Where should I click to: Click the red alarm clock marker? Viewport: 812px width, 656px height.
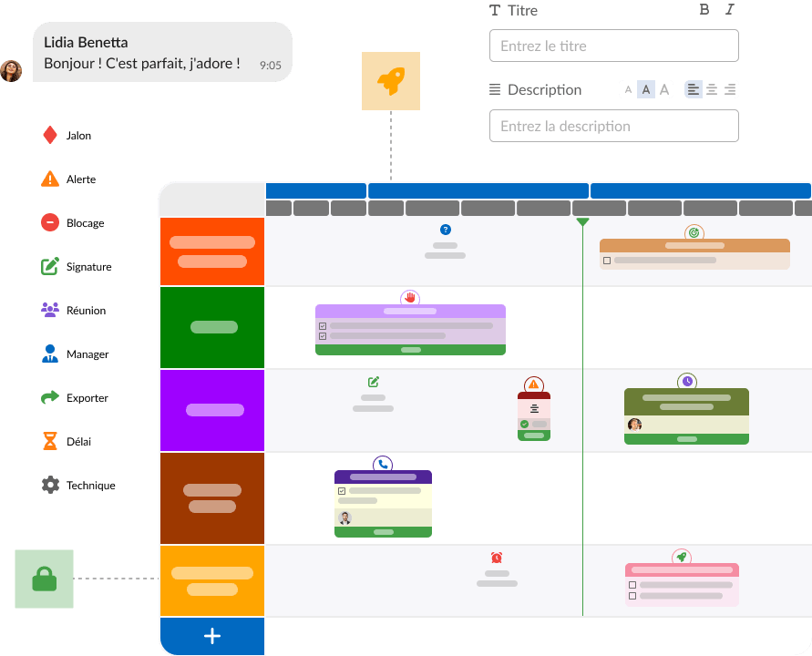[497, 558]
